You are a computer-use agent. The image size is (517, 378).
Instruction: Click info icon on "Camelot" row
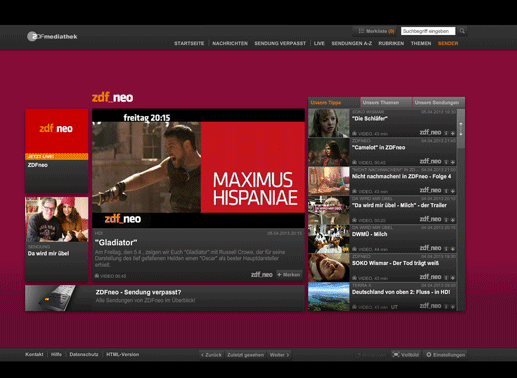(x=446, y=162)
